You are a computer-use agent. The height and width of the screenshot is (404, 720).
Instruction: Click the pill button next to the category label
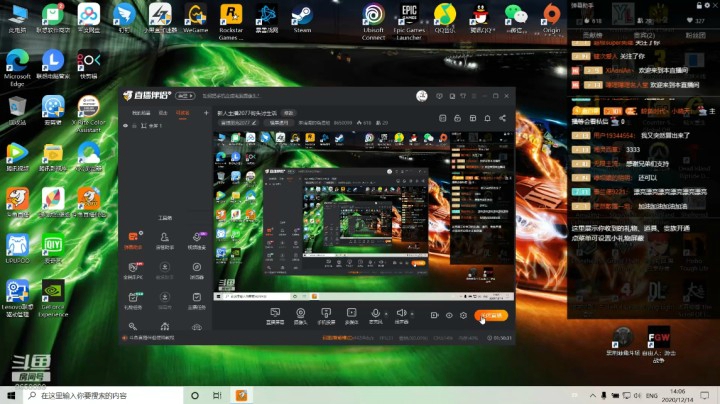(x=279, y=123)
